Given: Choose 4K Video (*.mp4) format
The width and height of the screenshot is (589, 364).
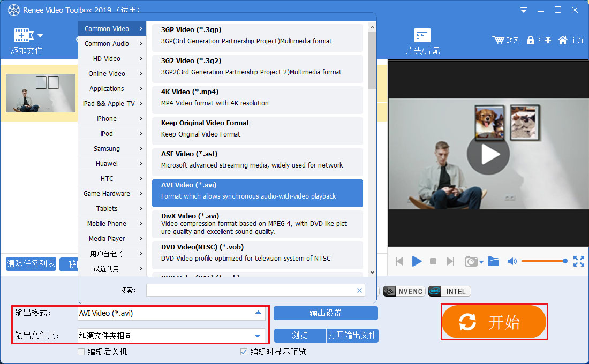Looking at the screenshot, I should pyautogui.click(x=258, y=100).
